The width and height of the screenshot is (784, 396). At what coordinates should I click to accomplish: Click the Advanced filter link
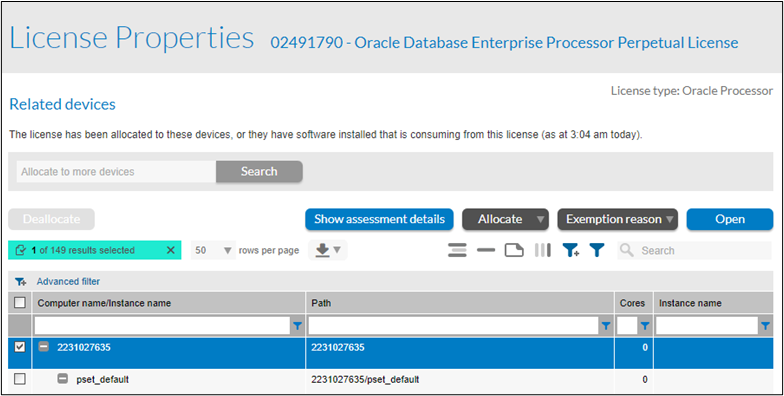(x=68, y=282)
